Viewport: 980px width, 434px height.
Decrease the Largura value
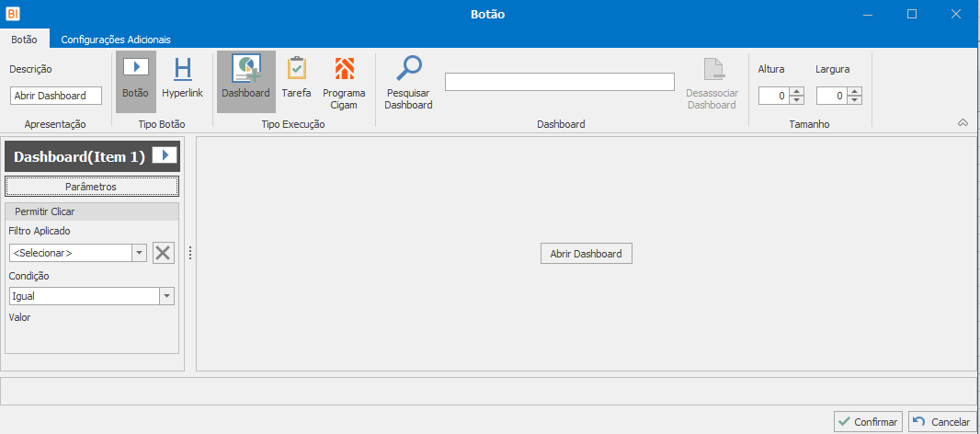[855, 100]
